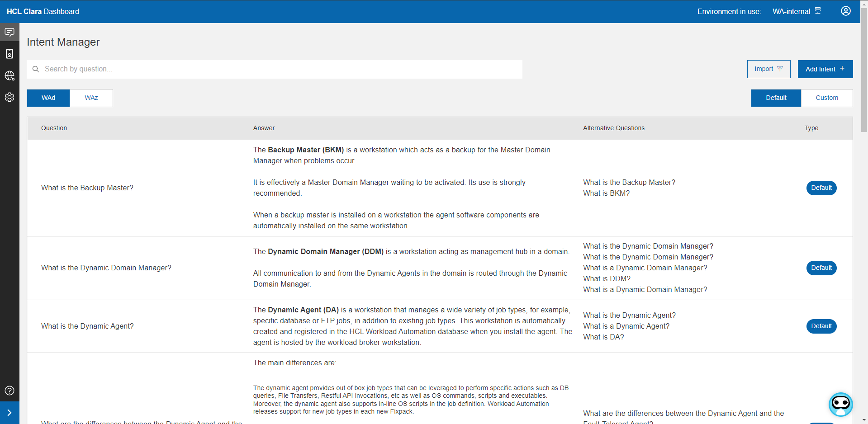Image resolution: width=868 pixels, height=424 pixels.
Task: Click the environment server icon beside WA-internal
Action: (818, 11)
